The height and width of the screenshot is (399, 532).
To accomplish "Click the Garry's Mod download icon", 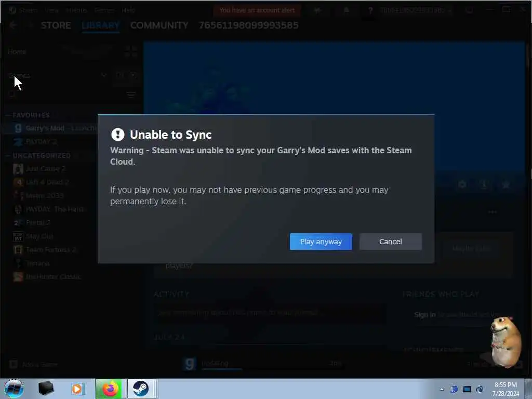I will (x=189, y=364).
